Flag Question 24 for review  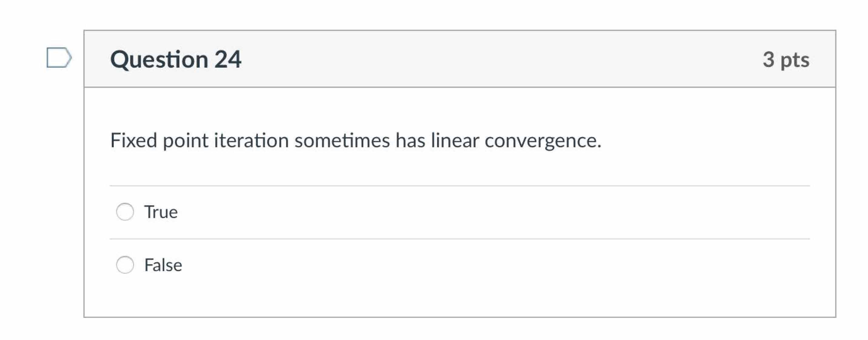pos(59,58)
